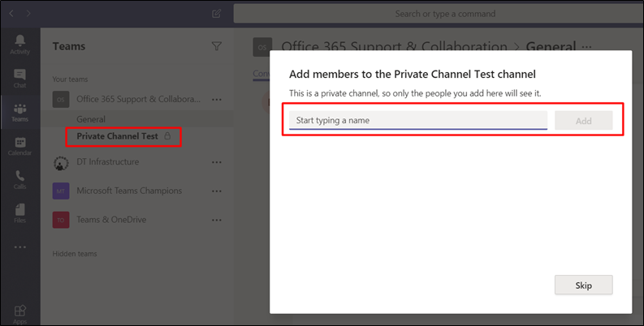Image resolution: width=644 pixels, height=326 pixels.
Task: Expand the Hidden teams section
Action: [75, 253]
